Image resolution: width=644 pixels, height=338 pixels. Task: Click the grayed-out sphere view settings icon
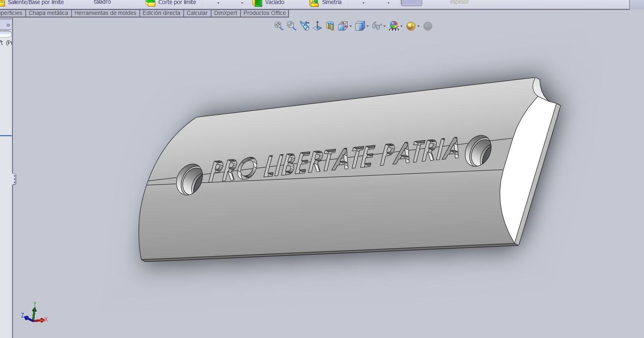(428, 26)
